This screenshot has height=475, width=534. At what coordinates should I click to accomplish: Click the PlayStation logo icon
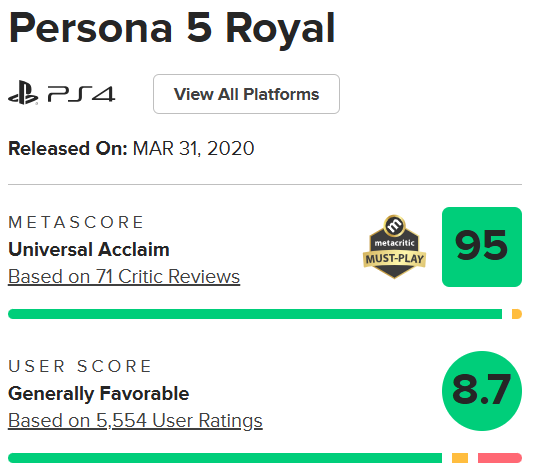pos(23,93)
